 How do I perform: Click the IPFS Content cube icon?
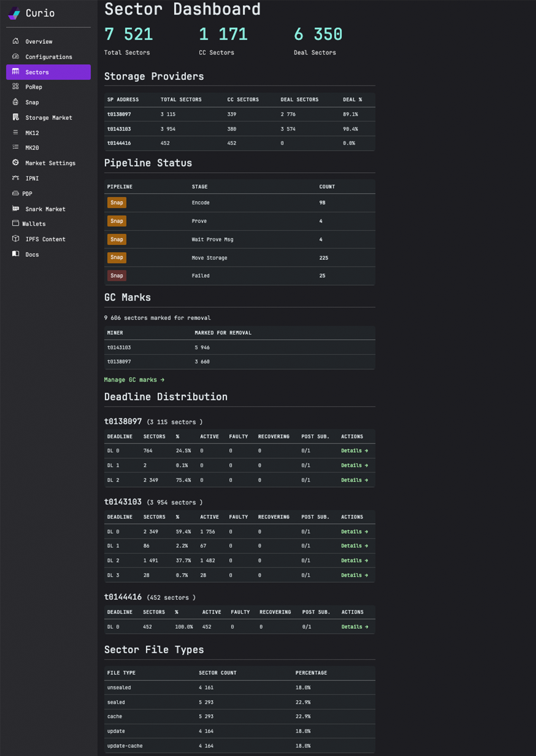coord(15,239)
